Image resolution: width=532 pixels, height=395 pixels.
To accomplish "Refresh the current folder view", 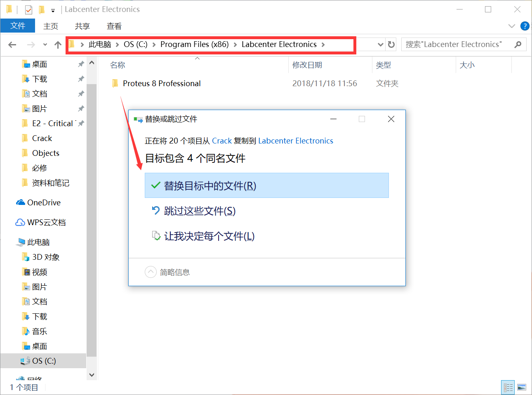I will pos(392,44).
